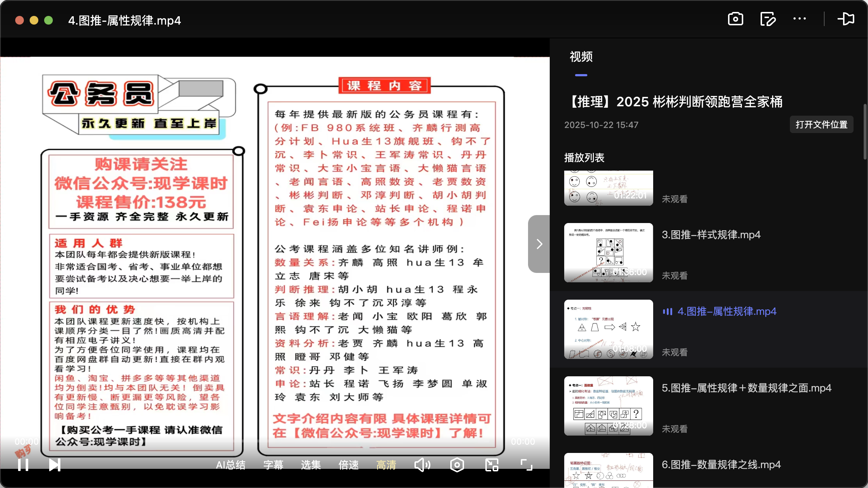Click the video progress seek bar
The height and width of the screenshot is (488, 868).
(x=275, y=442)
